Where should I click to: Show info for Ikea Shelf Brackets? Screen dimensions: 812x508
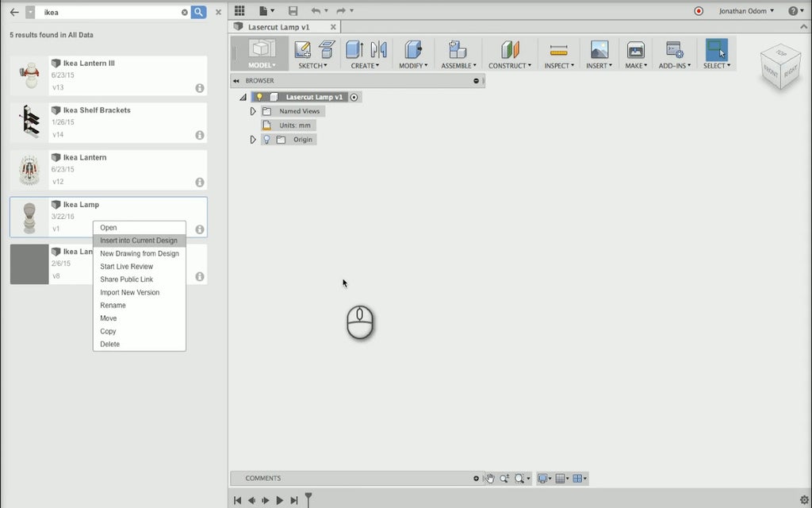coord(199,135)
